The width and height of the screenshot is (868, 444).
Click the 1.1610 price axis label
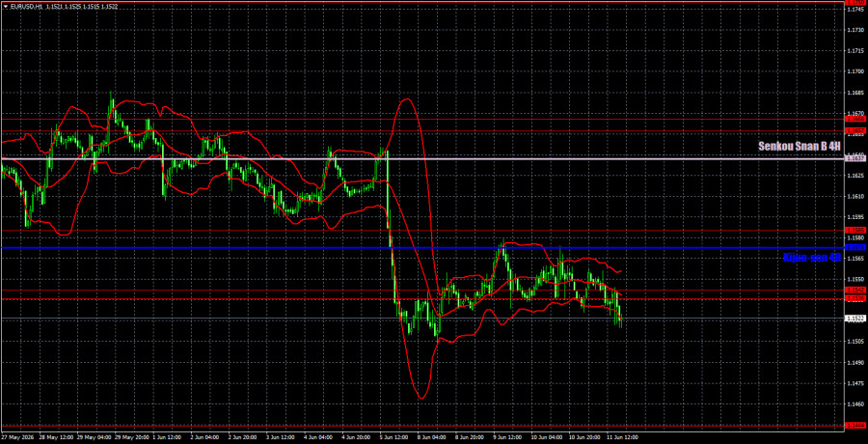[x=855, y=196]
